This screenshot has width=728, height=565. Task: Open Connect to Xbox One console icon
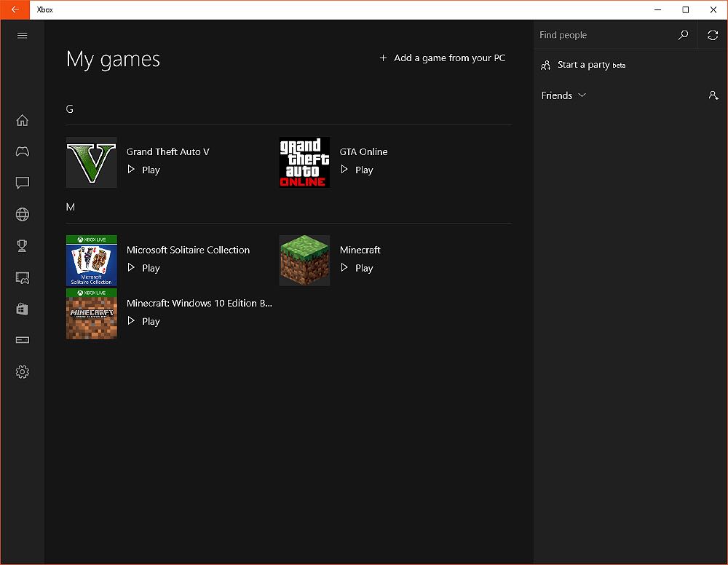click(22, 340)
